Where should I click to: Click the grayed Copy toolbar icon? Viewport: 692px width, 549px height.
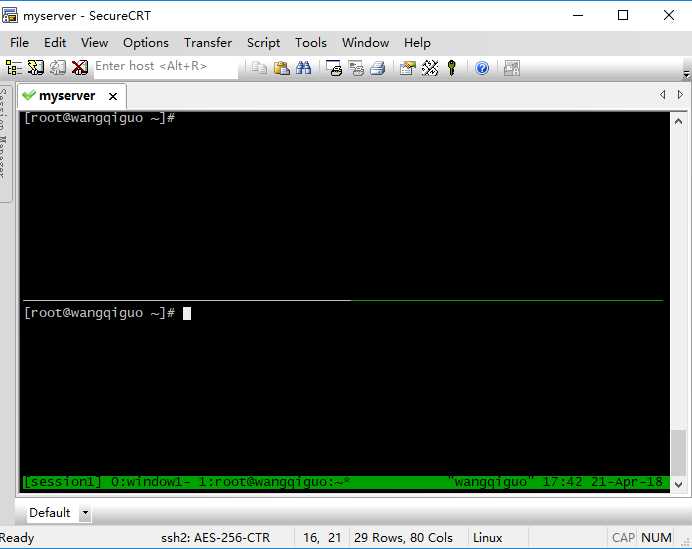(259, 68)
